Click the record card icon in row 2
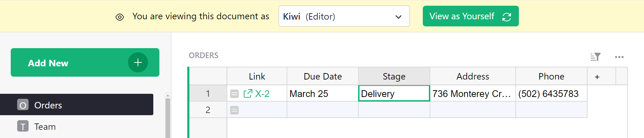This screenshot has width=644, height=138. point(234,110)
